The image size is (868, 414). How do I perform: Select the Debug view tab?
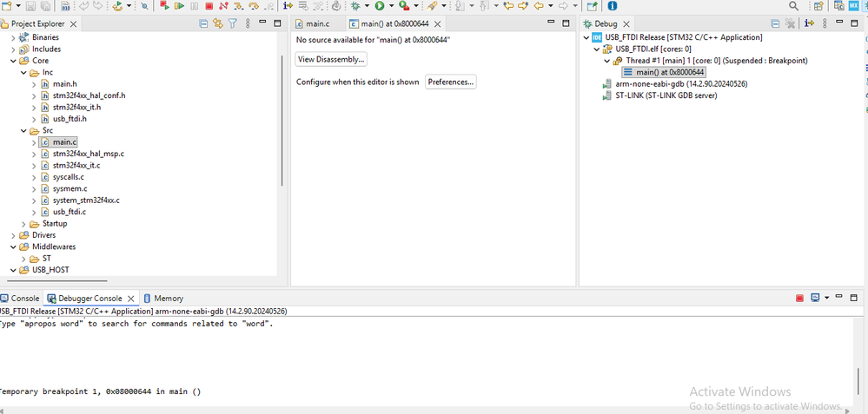pyautogui.click(x=606, y=23)
